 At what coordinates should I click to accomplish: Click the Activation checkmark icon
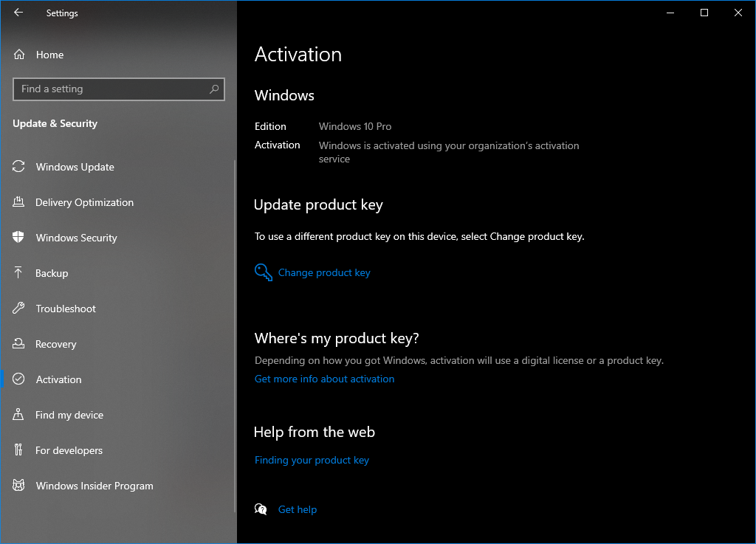(18, 379)
